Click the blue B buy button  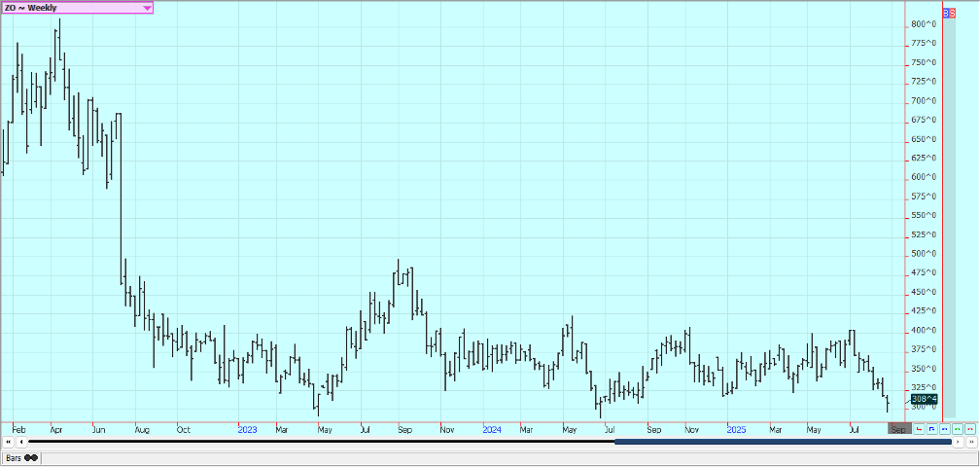click(946, 13)
